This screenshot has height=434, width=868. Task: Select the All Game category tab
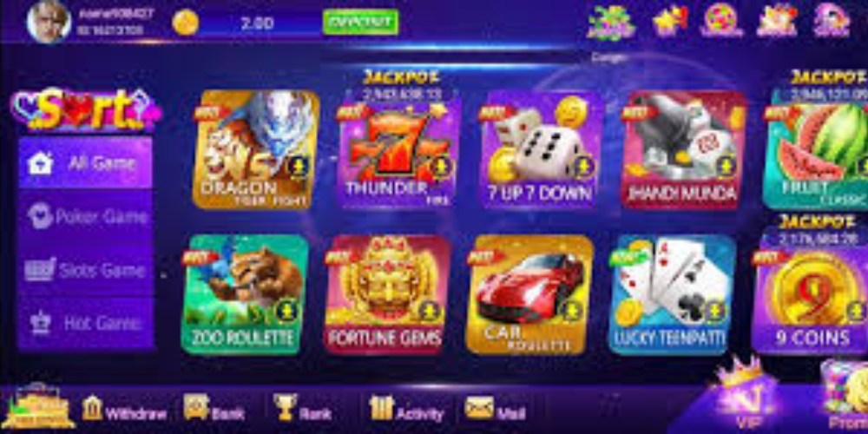click(85, 163)
